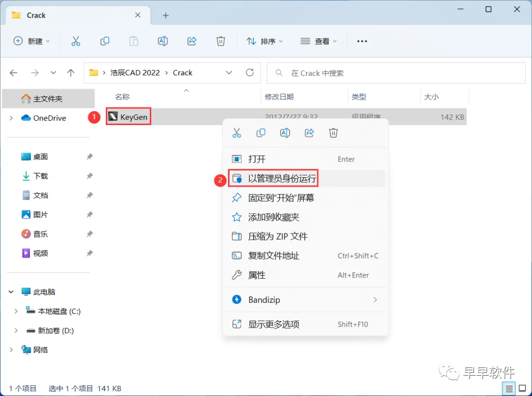Screen dimensions: 532x396
Task: Open recent locations dropdown arrow
Action: (53, 72)
